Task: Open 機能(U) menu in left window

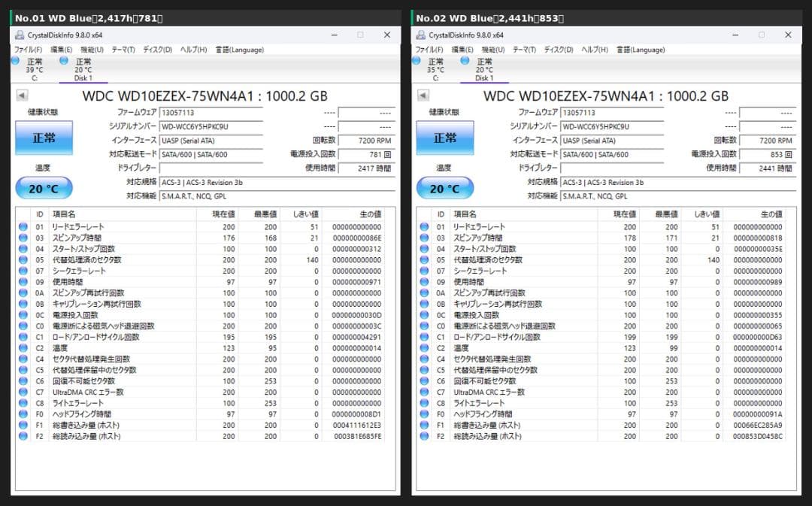Action: 92,50
